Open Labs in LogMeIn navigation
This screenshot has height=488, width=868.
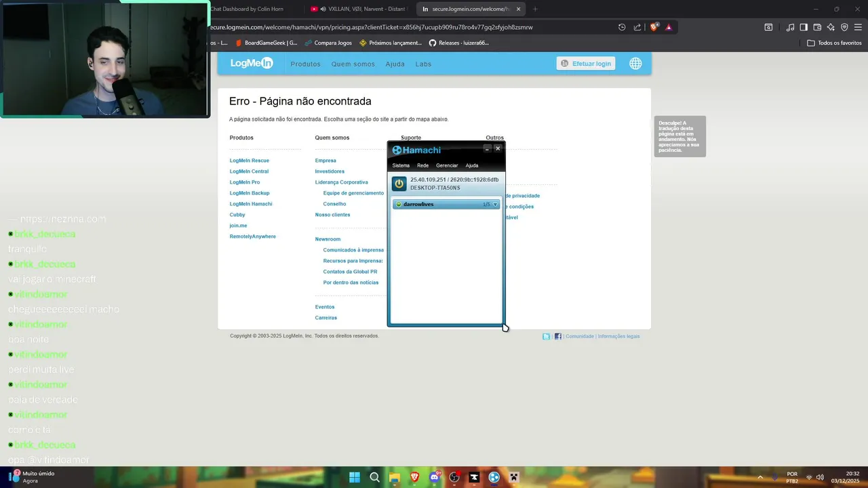click(x=423, y=64)
